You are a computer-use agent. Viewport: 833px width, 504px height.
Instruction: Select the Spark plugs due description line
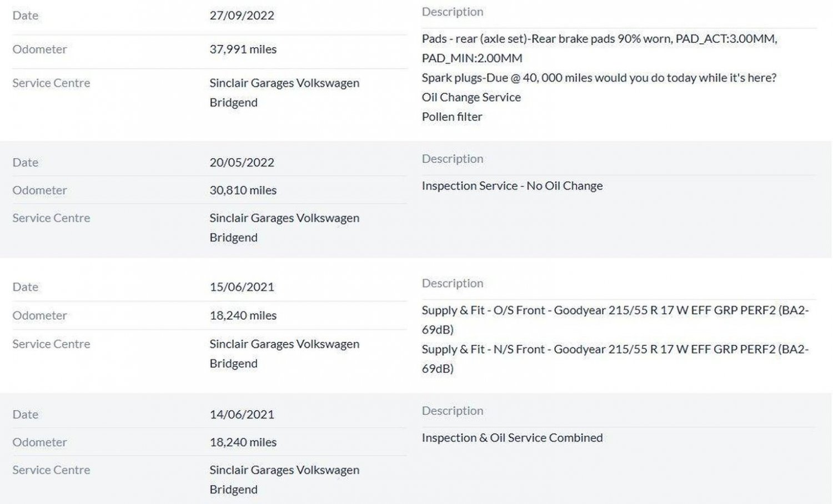[x=599, y=78]
